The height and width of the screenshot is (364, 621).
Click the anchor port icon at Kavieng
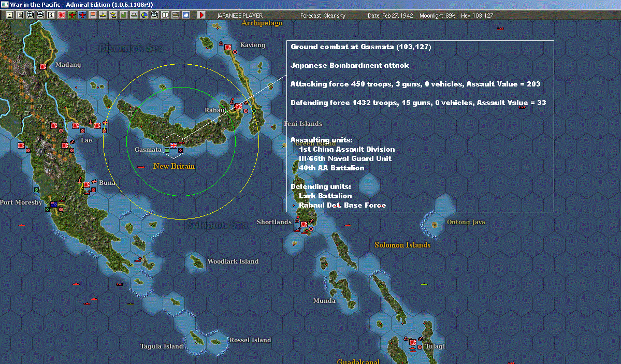221,43
